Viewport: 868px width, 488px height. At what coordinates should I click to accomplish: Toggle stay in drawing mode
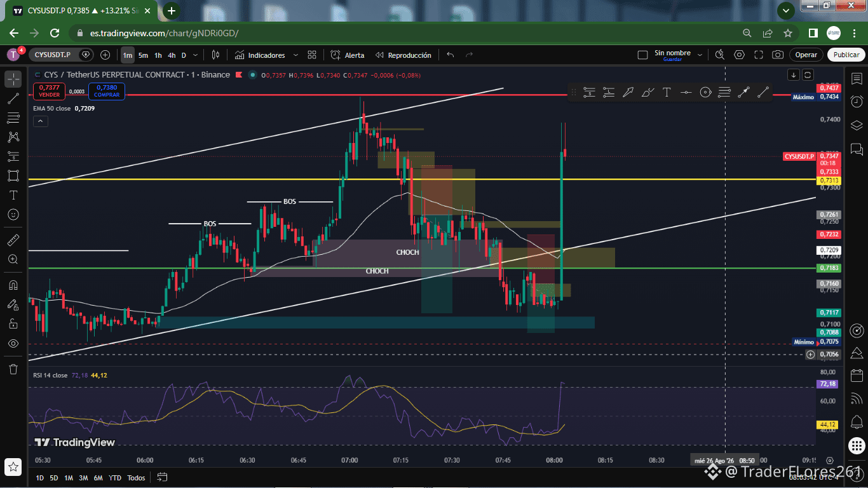click(x=13, y=304)
